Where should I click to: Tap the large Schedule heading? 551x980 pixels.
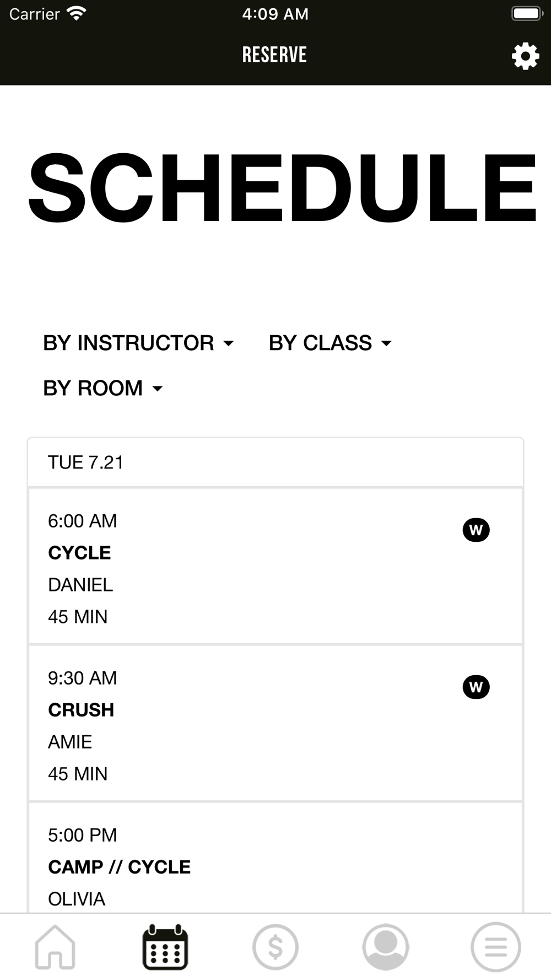pos(282,188)
